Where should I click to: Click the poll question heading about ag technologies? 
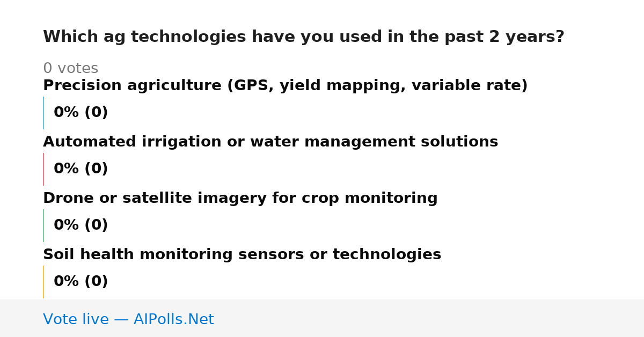[304, 37]
